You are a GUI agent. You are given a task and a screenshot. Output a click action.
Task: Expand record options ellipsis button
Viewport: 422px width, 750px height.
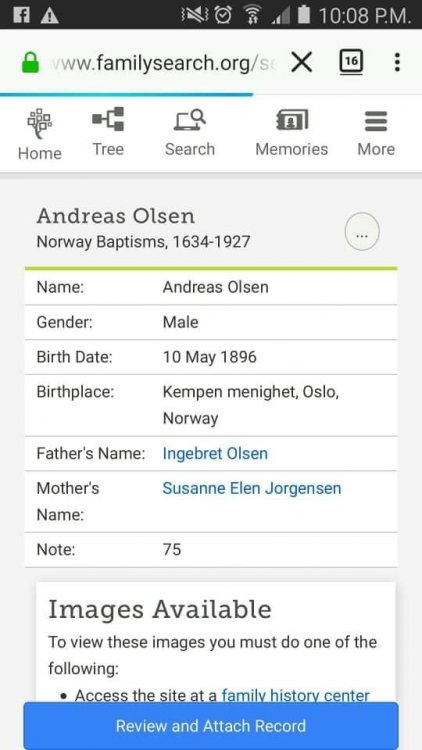point(362,232)
